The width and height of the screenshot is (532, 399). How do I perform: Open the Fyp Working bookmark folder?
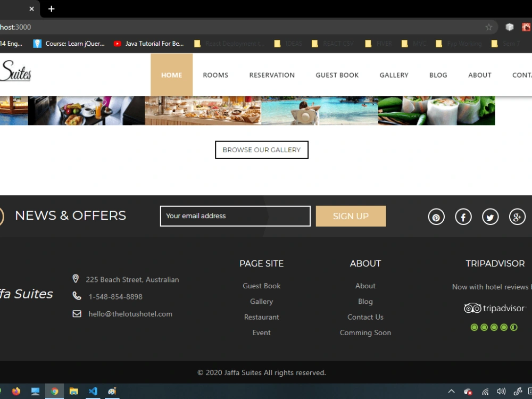coord(459,44)
